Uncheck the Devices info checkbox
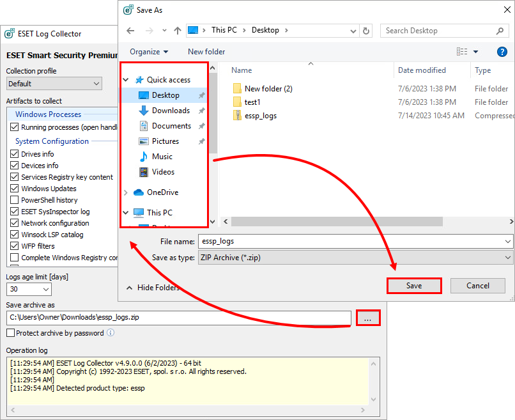This screenshot has height=420, width=515. tap(15, 166)
